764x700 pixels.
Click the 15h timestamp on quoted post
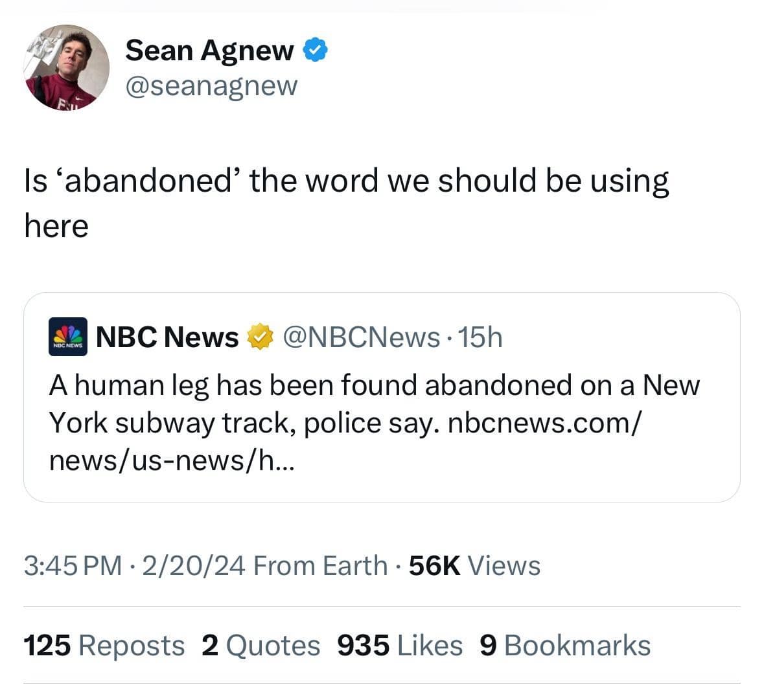point(480,337)
